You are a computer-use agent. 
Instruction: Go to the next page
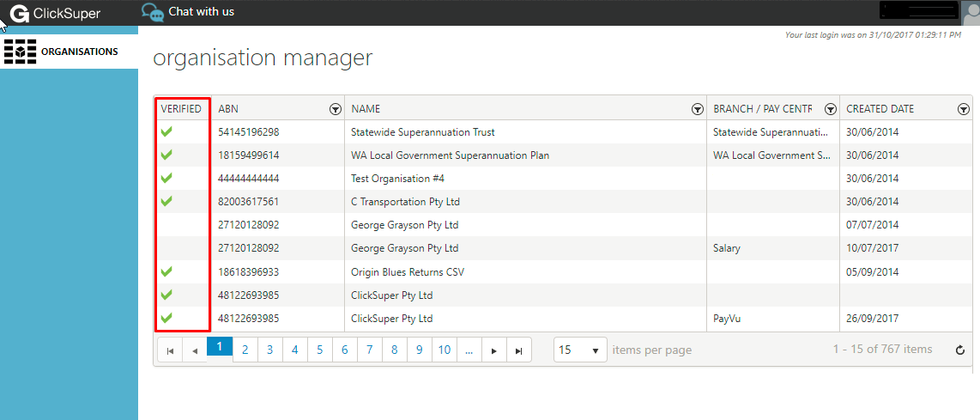[493, 350]
